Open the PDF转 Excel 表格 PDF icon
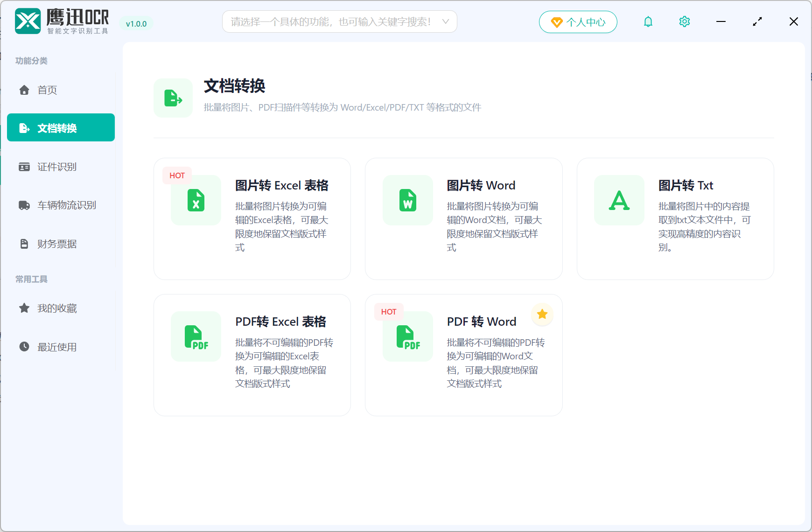 click(x=196, y=336)
